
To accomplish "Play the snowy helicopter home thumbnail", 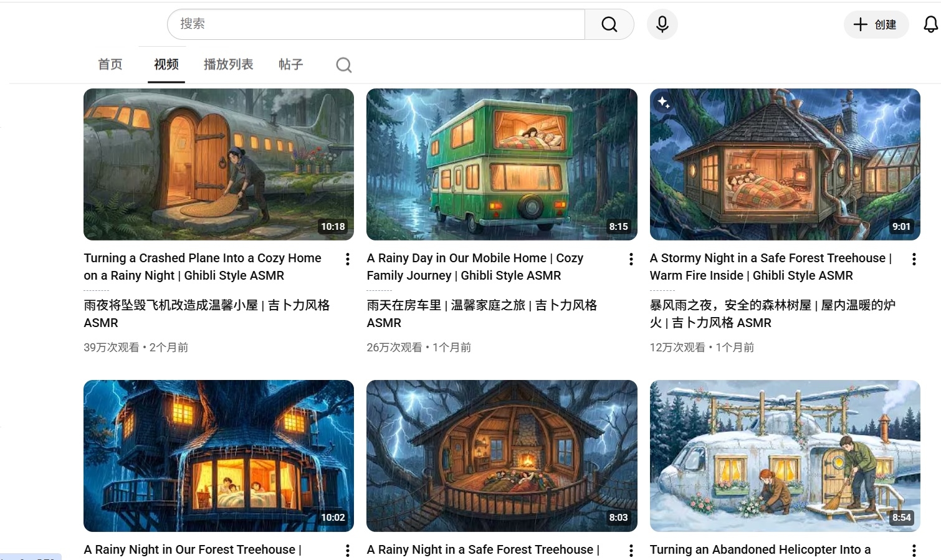I will tap(785, 455).
